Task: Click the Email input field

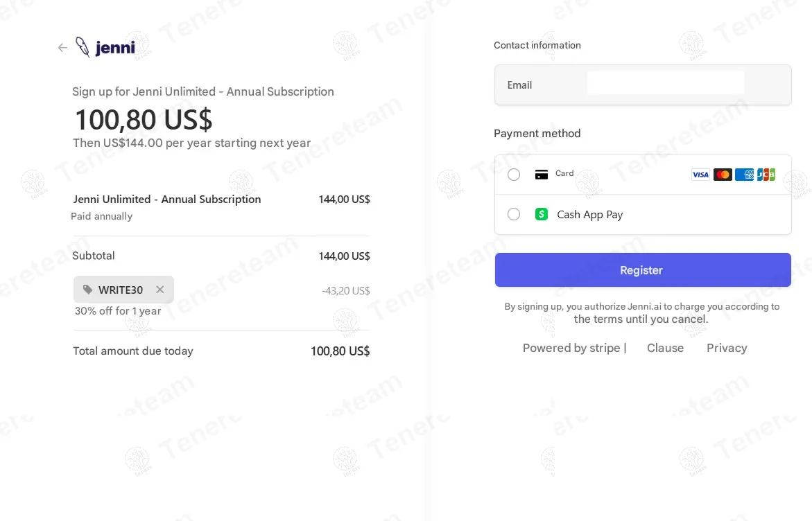Action: tap(665, 83)
